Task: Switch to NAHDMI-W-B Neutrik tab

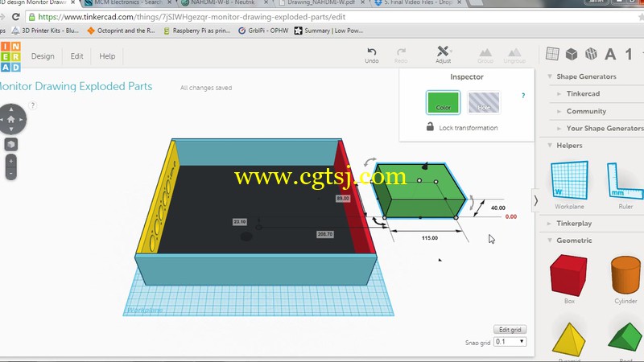Action: coord(224,2)
